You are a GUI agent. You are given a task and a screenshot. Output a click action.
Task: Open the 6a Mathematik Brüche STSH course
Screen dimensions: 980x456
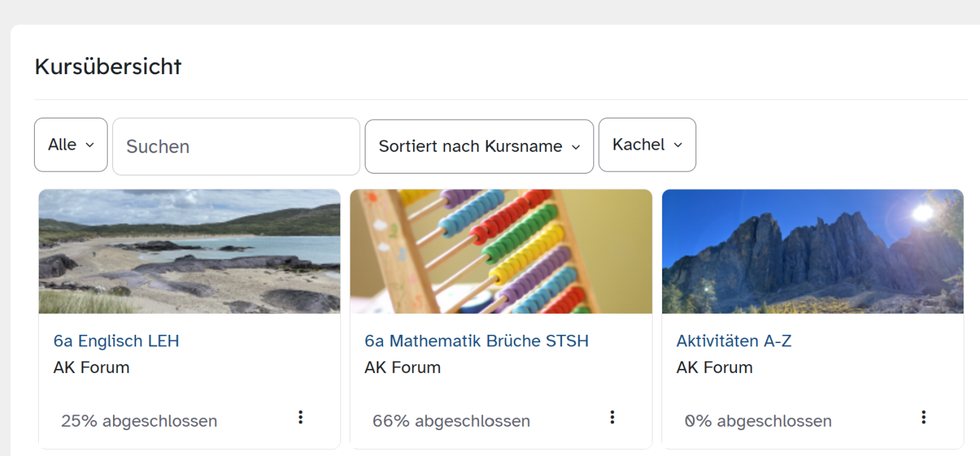click(x=476, y=340)
